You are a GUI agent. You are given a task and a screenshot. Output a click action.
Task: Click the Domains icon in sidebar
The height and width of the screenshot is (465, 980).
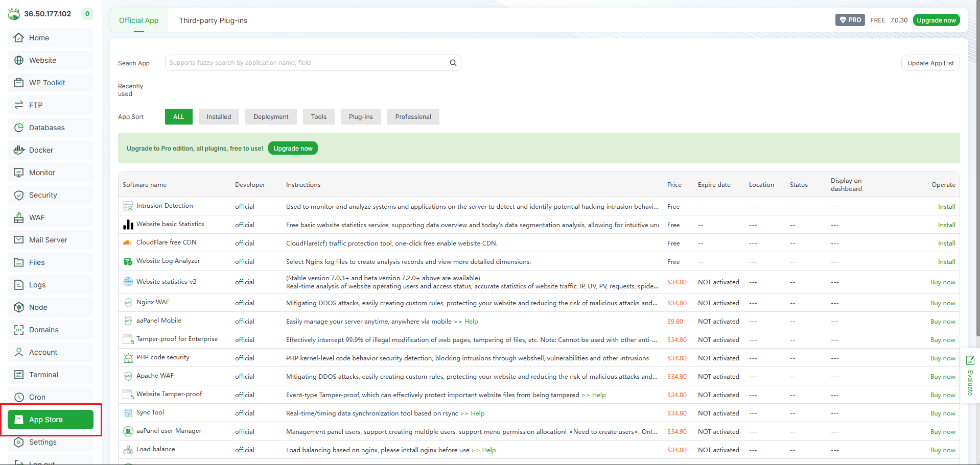tap(19, 330)
